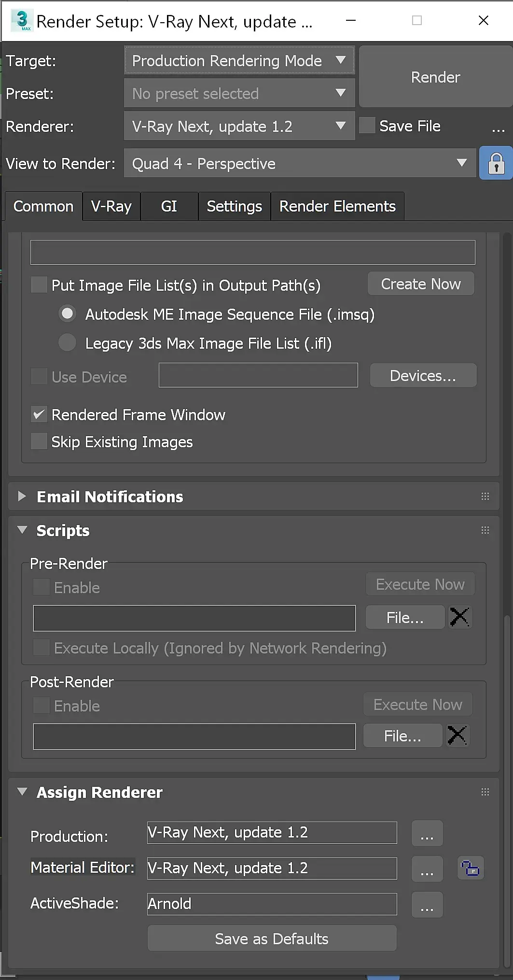Click the Render button
The height and width of the screenshot is (980, 513).
(435, 77)
